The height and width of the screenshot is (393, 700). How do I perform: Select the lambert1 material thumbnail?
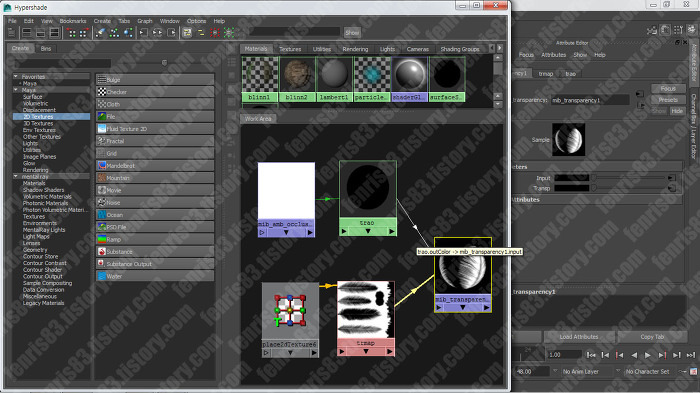[x=334, y=79]
